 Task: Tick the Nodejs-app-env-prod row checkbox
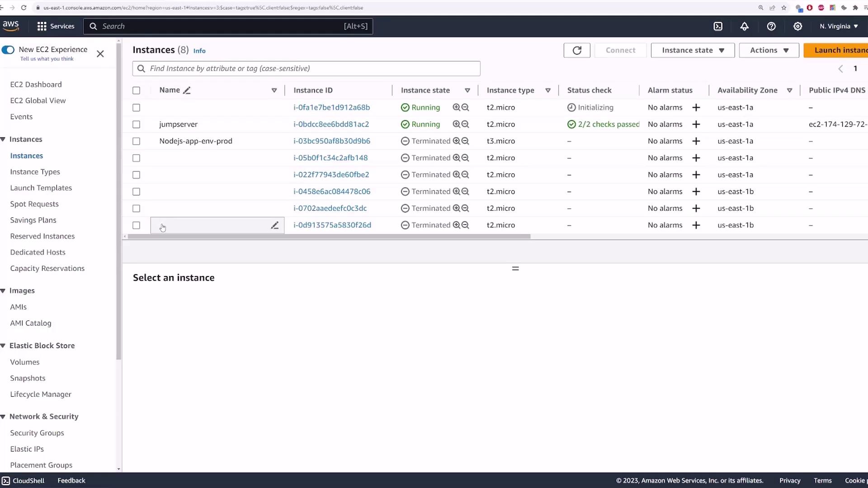[x=136, y=141]
